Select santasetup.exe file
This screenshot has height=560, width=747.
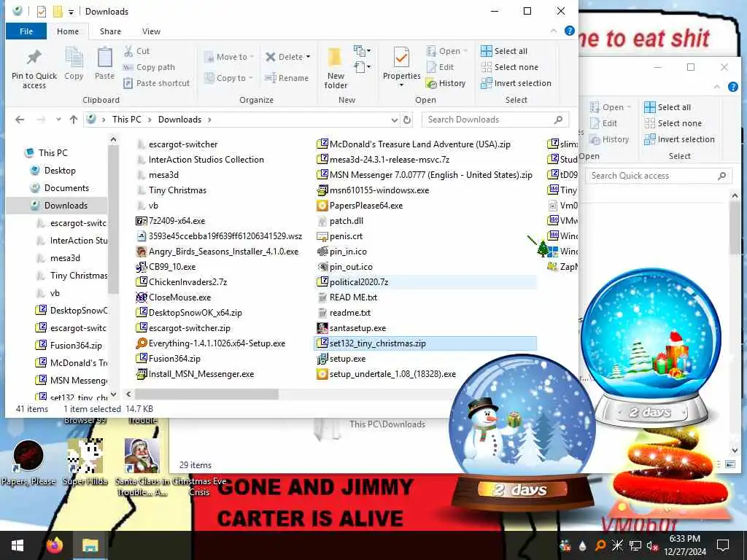[352, 328]
